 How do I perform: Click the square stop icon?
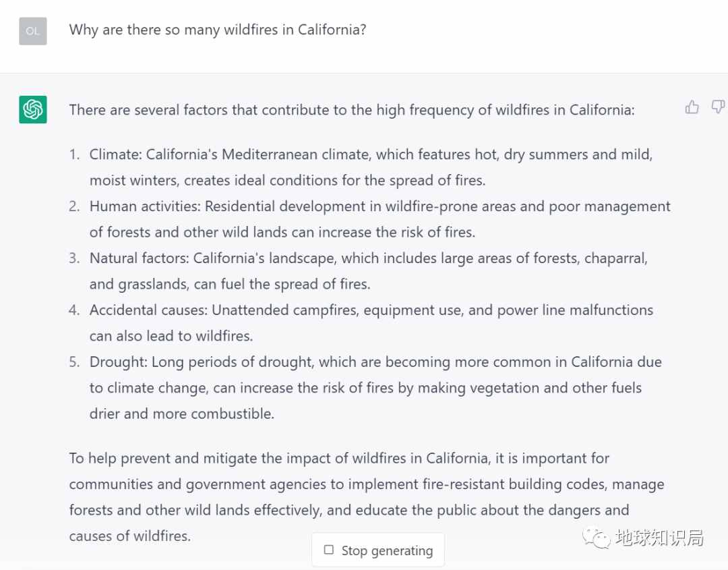pyautogui.click(x=329, y=550)
